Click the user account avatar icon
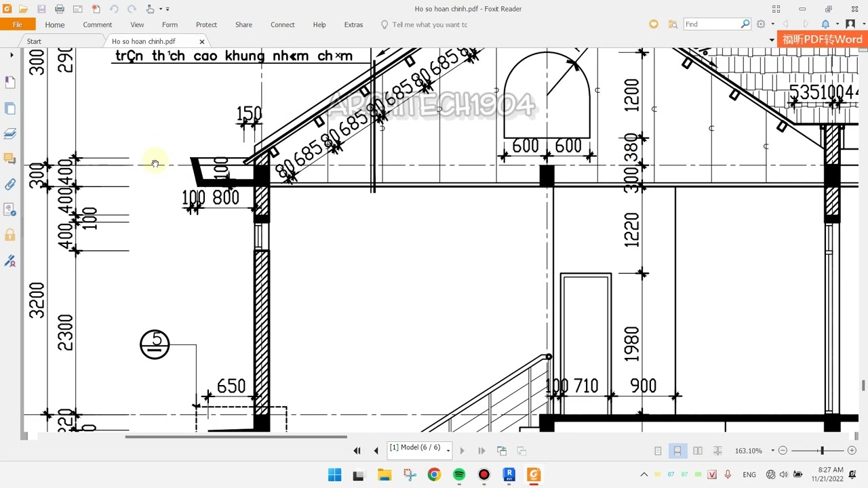Viewport: 868px width, 488px height. (x=850, y=24)
